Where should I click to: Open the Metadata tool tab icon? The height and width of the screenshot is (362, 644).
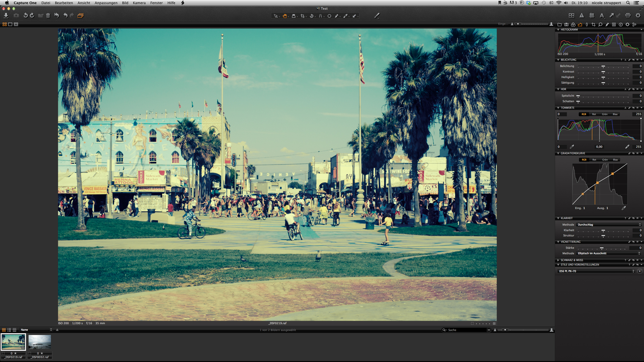621,25
